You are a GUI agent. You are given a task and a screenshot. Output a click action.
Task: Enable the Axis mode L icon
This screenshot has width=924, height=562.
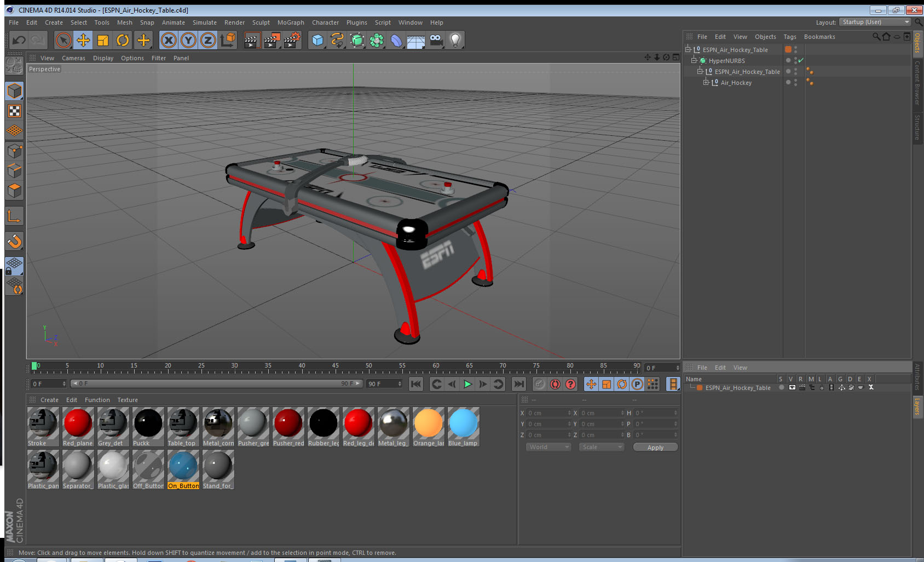coord(14,216)
